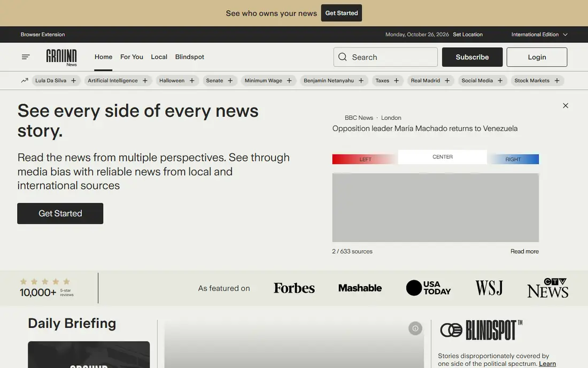The height and width of the screenshot is (368, 588).
Task: Click the date Monday, October 26, 2026
Action: coord(417,35)
